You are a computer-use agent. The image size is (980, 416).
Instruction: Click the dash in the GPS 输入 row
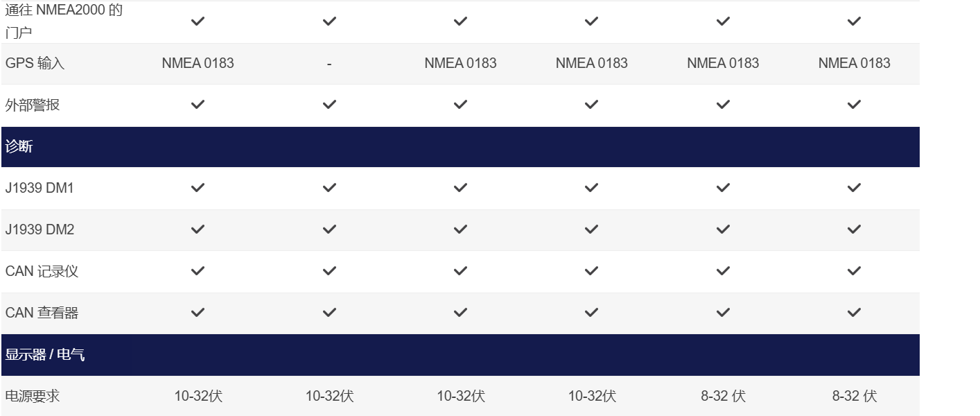pyautogui.click(x=329, y=64)
